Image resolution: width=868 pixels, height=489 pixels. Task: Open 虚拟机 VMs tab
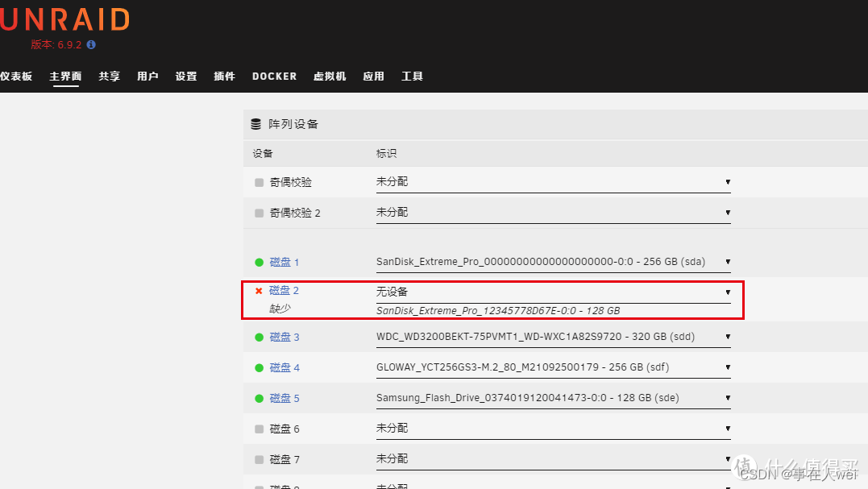tap(330, 77)
